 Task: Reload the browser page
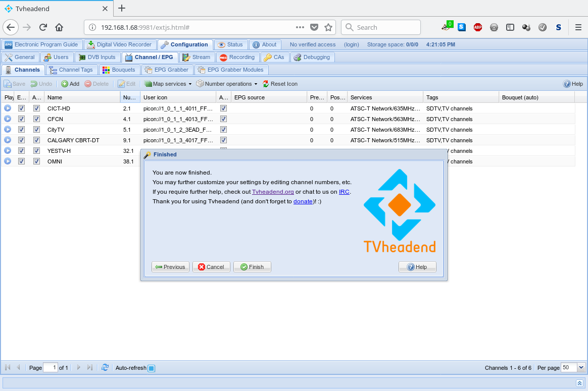pyautogui.click(x=43, y=27)
